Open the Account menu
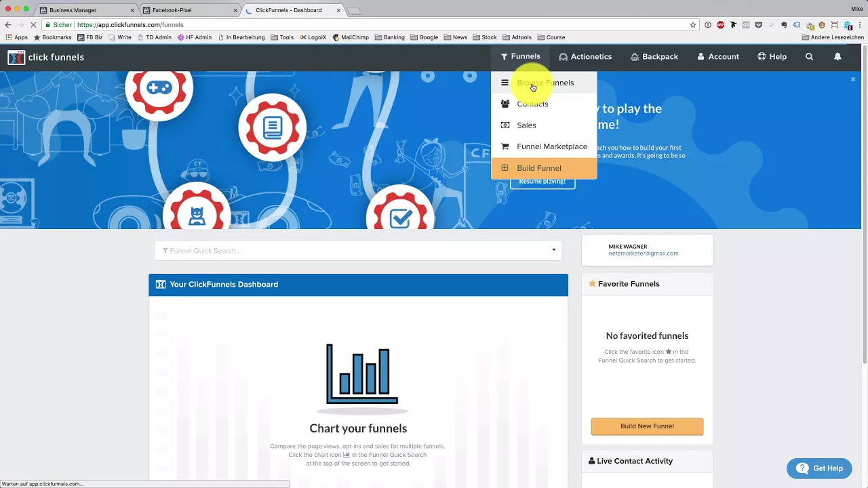868x488 pixels. click(718, 57)
